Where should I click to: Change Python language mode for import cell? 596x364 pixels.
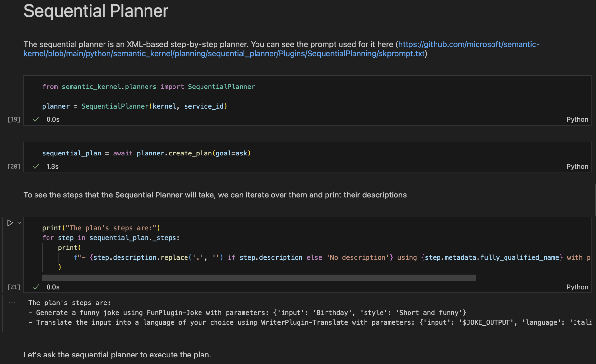pyautogui.click(x=577, y=119)
